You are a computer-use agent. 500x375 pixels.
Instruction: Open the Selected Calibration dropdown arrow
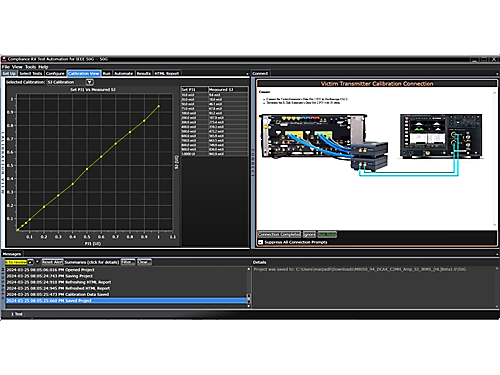pos(90,82)
